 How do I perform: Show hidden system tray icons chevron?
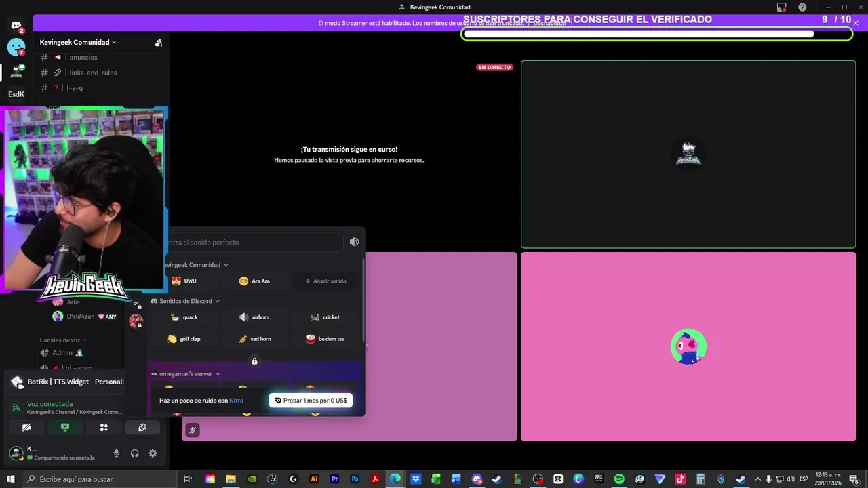pos(758,479)
